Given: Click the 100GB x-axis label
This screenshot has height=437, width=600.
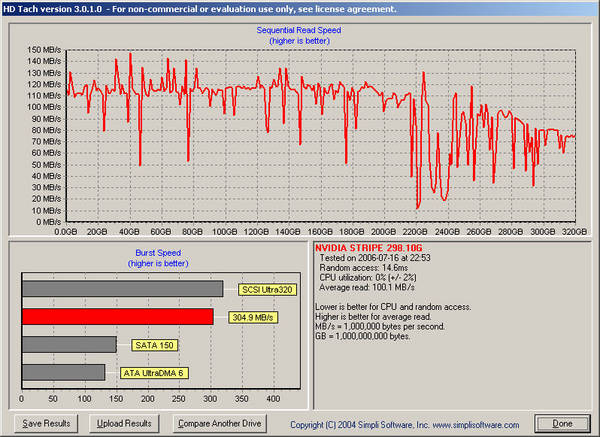Looking at the screenshot, I should 225,232.
